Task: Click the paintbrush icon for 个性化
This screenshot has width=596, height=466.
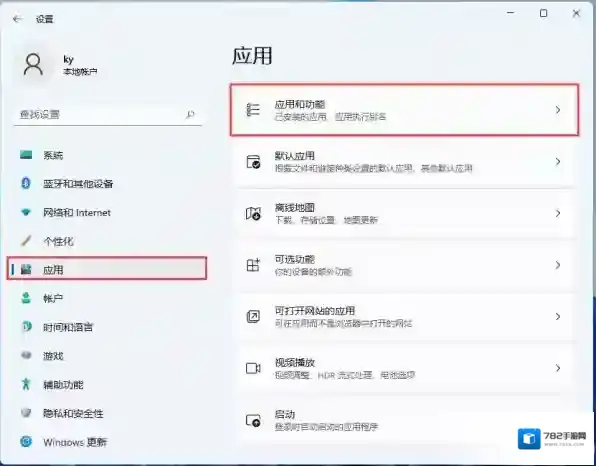Action: click(x=26, y=241)
